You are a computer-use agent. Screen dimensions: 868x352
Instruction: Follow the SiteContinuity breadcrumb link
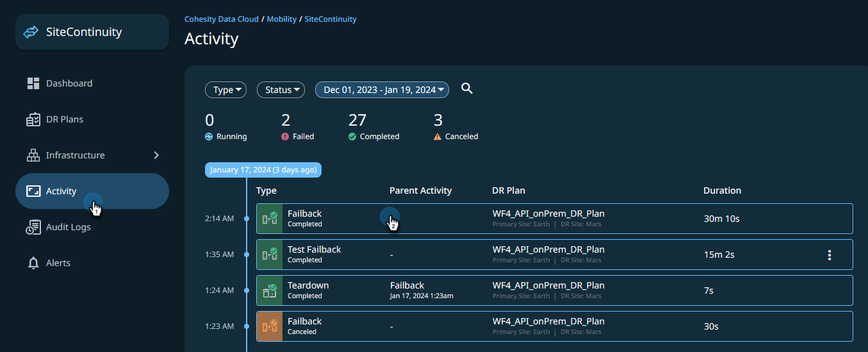coord(331,19)
